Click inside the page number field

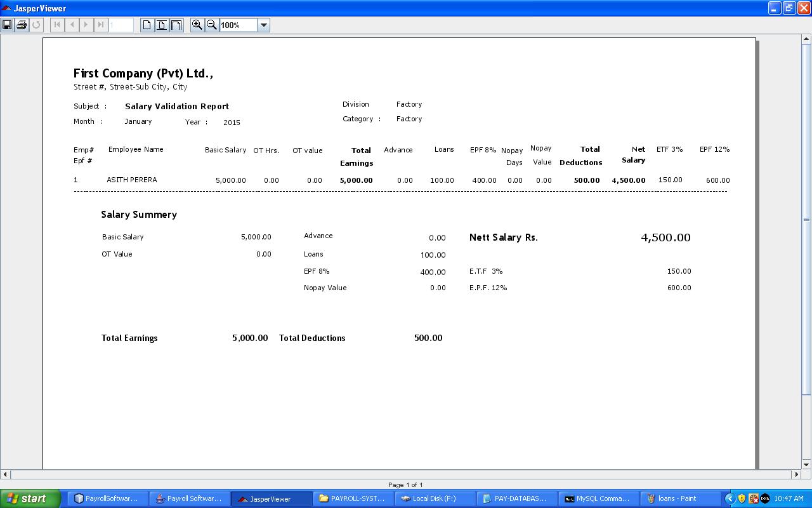coord(121,25)
